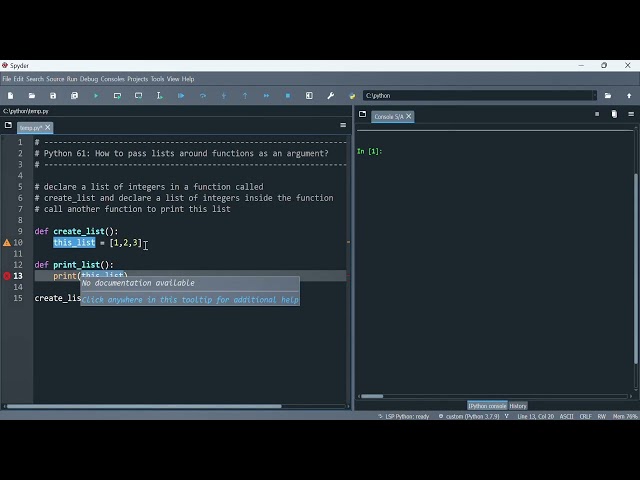Place cursor on def create_list() line
This screenshot has height=480, width=640.
(76, 231)
